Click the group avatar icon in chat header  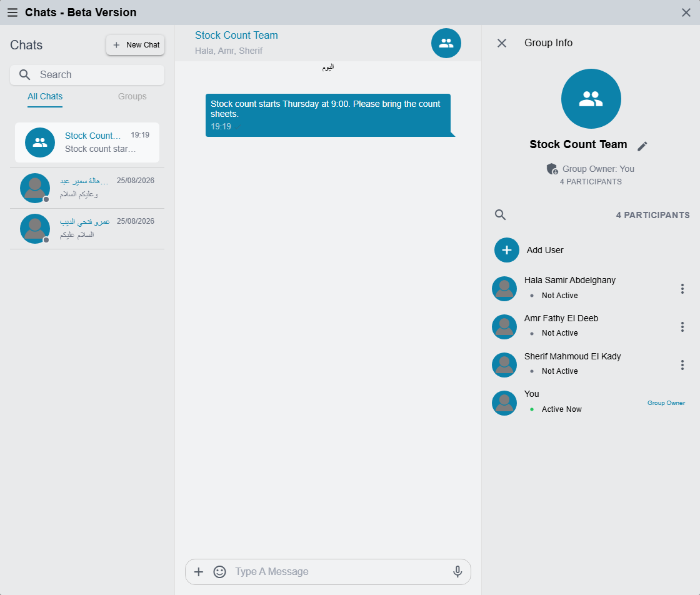(x=446, y=43)
